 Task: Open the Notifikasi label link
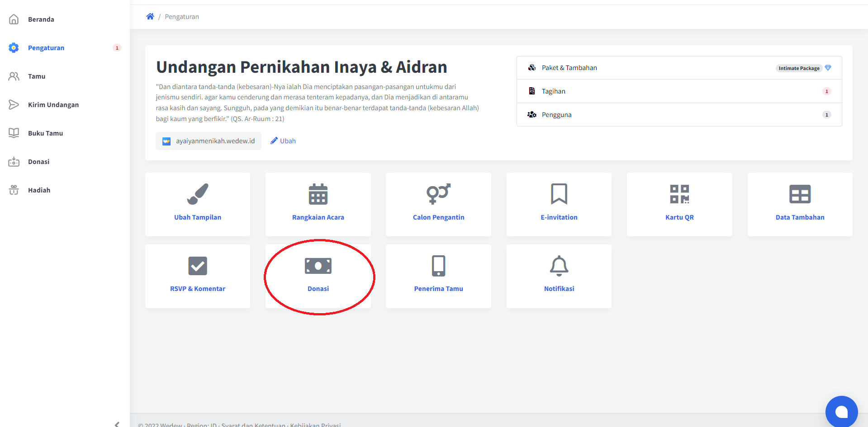(559, 289)
